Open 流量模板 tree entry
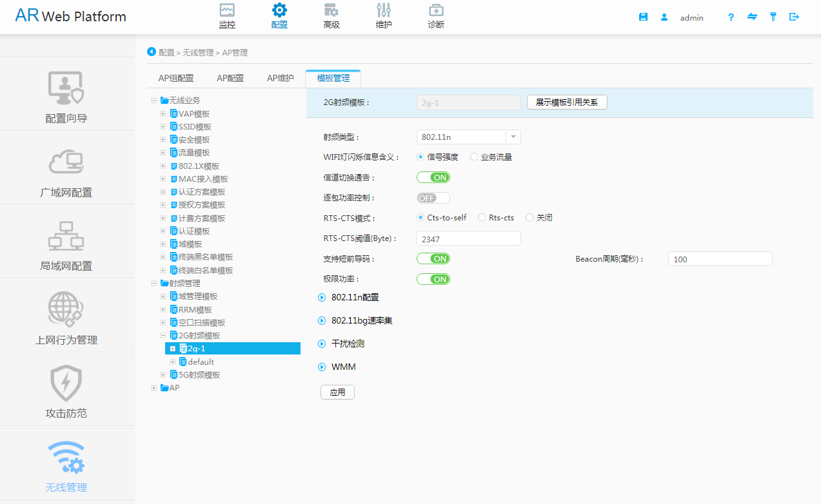This screenshot has height=504, width=821. click(x=194, y=153)
